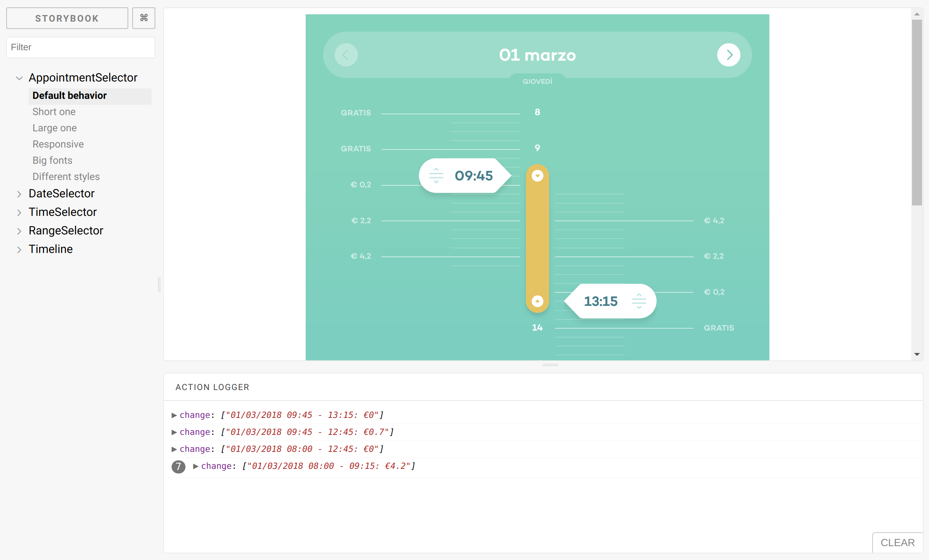Click the 13:15 end time drag handle icon
The width and height of the screenshot is (929, 560).
pyautogui.click(x=639, y=301)
